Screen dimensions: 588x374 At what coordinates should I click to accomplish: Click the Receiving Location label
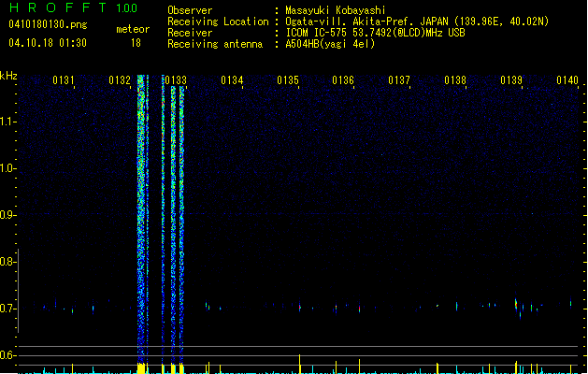point(218,22)
